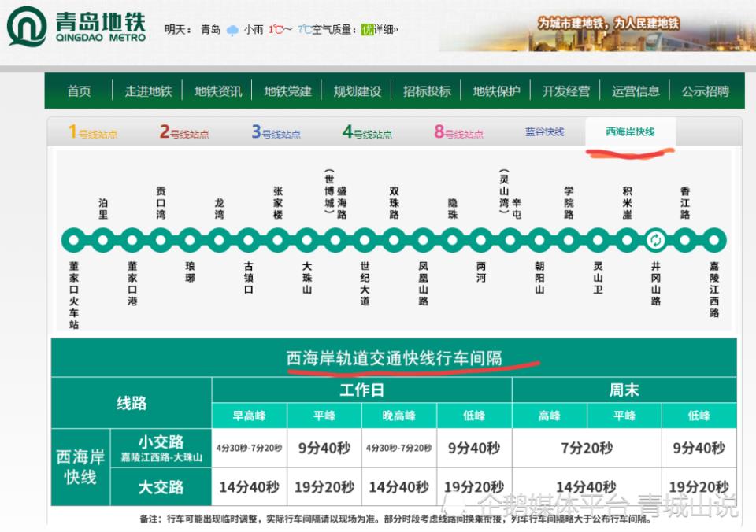The width and height of the screenshot is (756, 532).
Task: Open the 首页 menu item
Action: [x=79, y=91]
